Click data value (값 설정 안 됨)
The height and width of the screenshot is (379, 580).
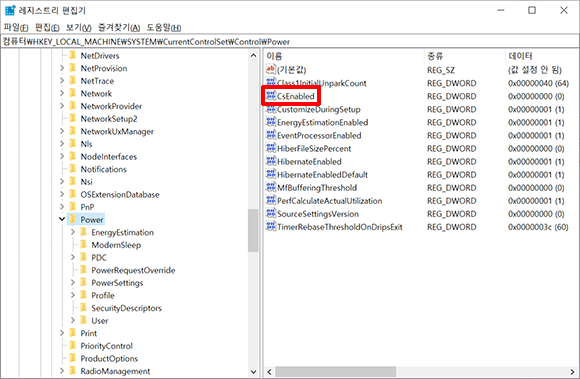(x=535, y=70)
